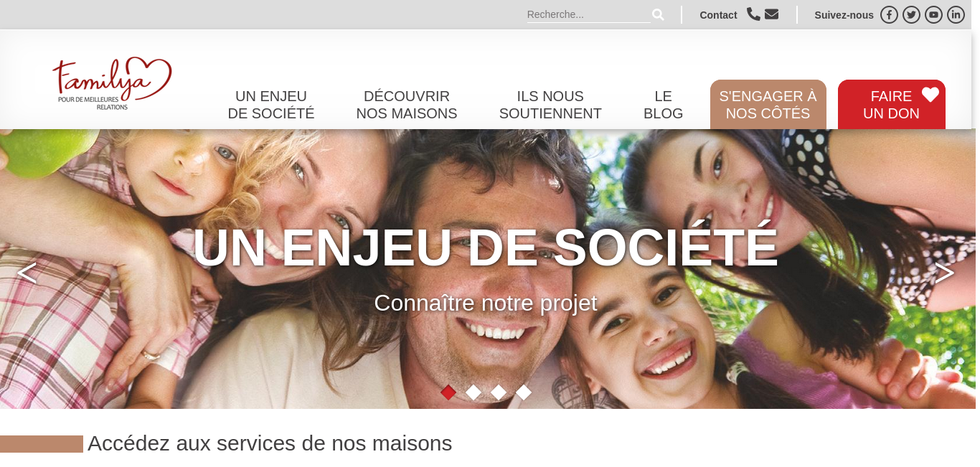Screen dimensions: 980x467
Task: Focus the Recherche search field
Action: [x=588, y=14]
